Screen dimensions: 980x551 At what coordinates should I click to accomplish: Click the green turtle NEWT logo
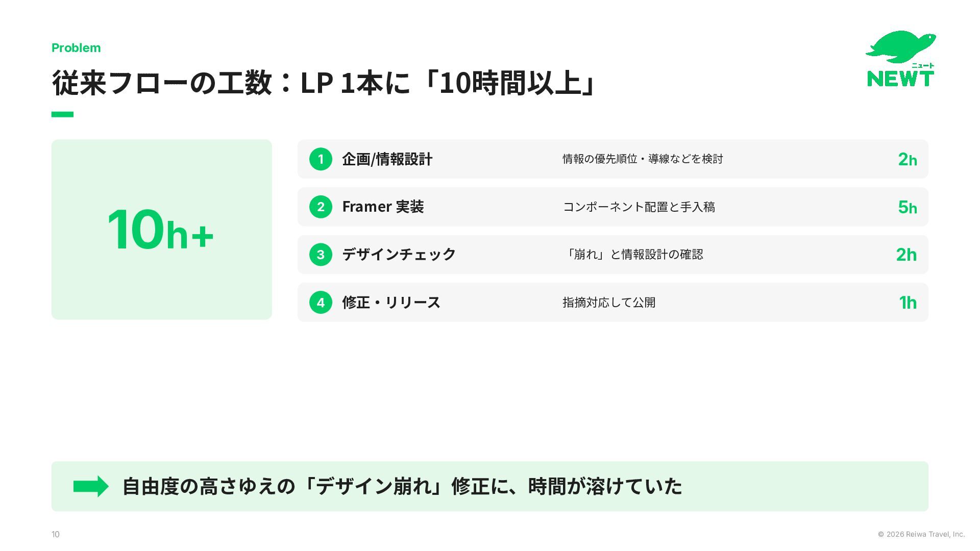pyautogui.click(x=901, y=59)
